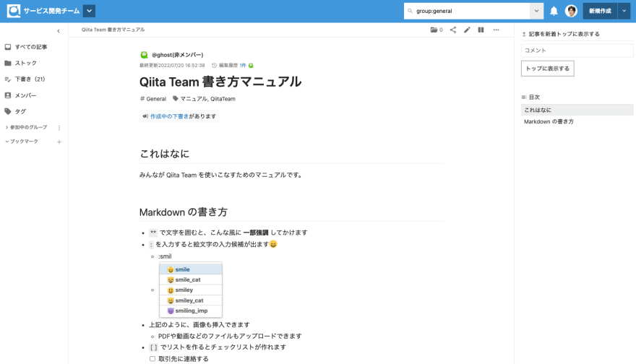The height and width of the screenshot is (364, 636).
Task: Click the QiitaTeam tag
Action: coord(223,98)
